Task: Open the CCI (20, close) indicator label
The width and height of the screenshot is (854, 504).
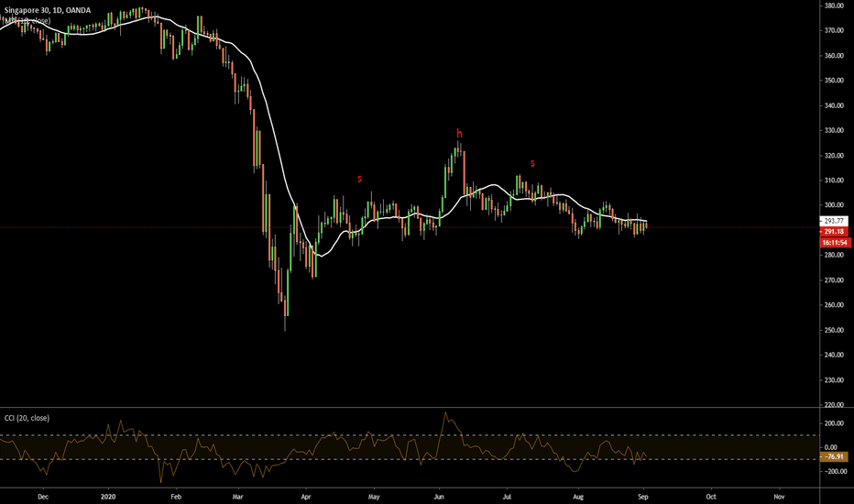Action: 27,418
